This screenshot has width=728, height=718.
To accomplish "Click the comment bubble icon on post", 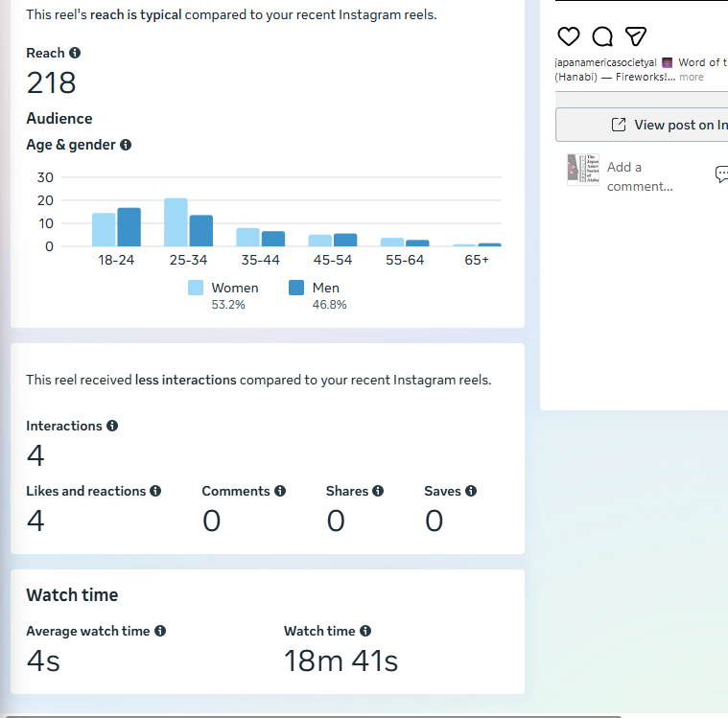I will click(x=602, y=36).
